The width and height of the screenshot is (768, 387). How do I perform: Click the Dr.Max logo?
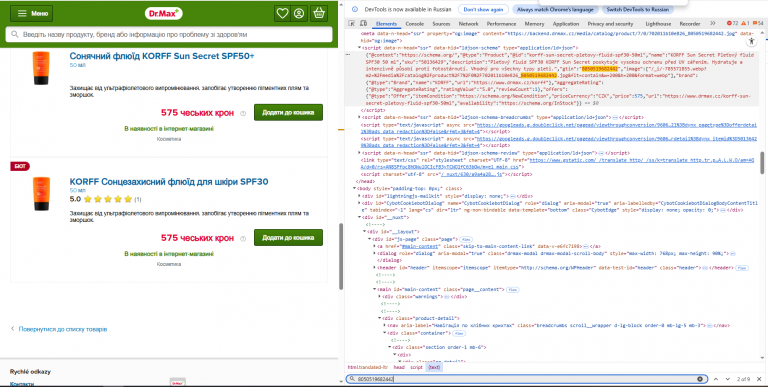click(x=163, y=13)
